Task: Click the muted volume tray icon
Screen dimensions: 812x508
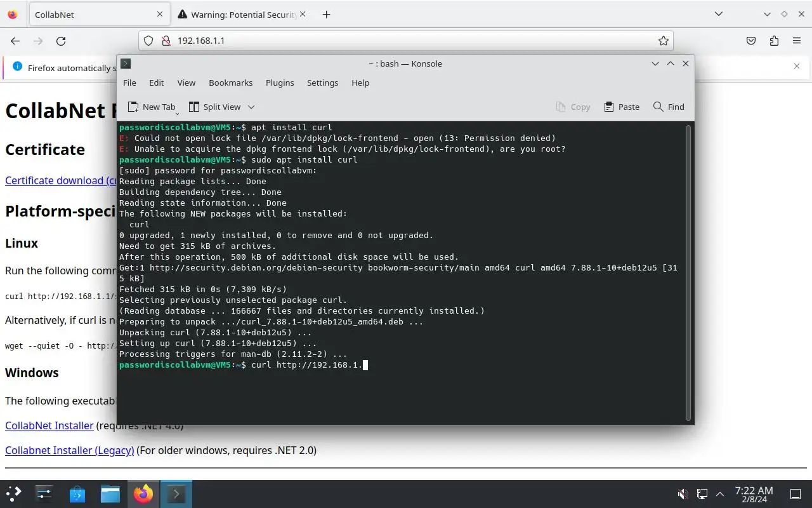Action: point(683,494)
